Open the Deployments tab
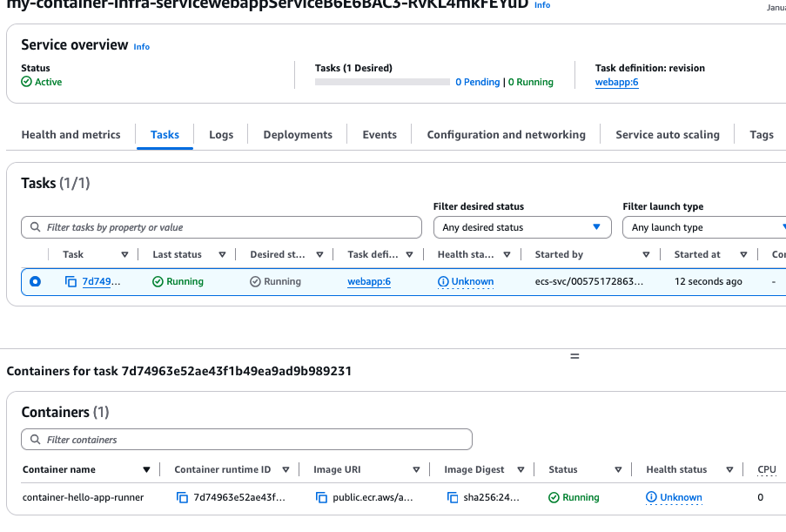Viewport: 786px width, 532px height. point(298,135)
